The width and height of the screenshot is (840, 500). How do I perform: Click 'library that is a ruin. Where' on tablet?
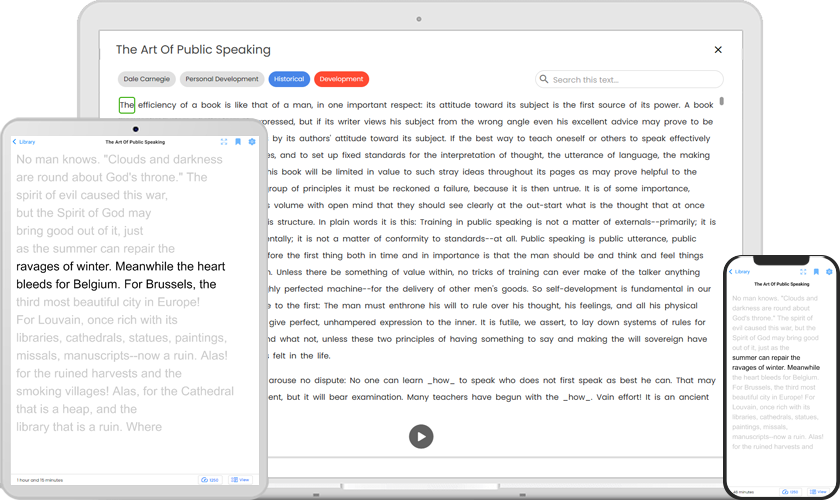click(x=89, y=427)
